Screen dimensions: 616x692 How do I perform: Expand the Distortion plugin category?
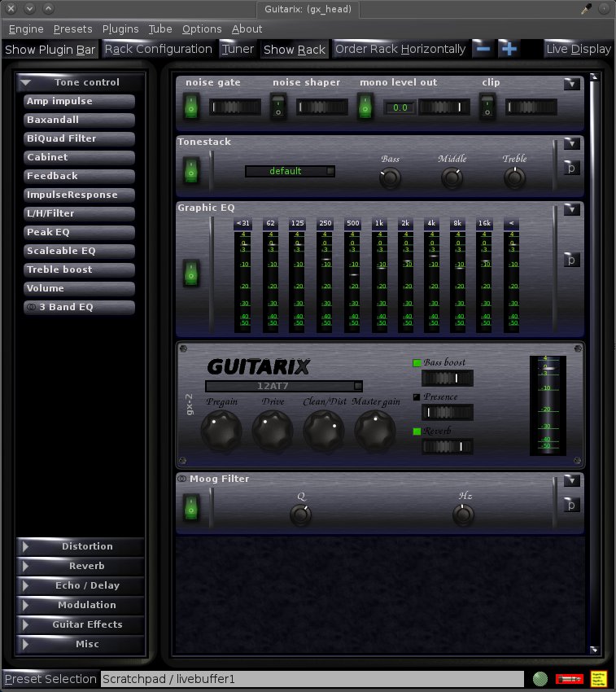point(81,546)
